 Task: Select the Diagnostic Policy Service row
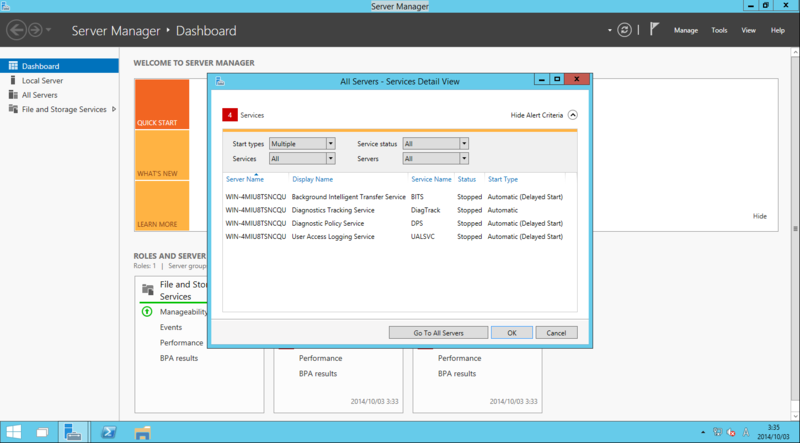[399, 223]
